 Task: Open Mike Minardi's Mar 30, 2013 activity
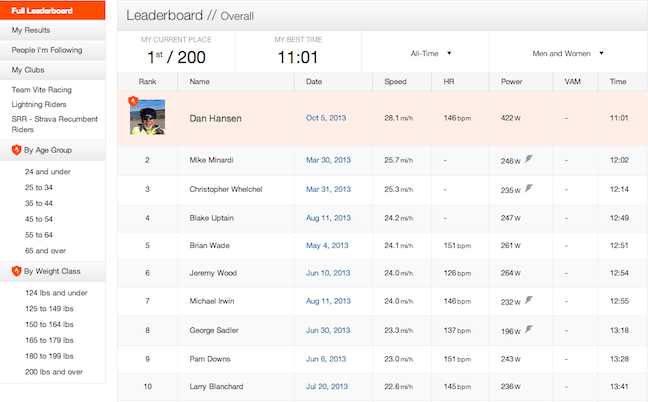click(328, 159)
